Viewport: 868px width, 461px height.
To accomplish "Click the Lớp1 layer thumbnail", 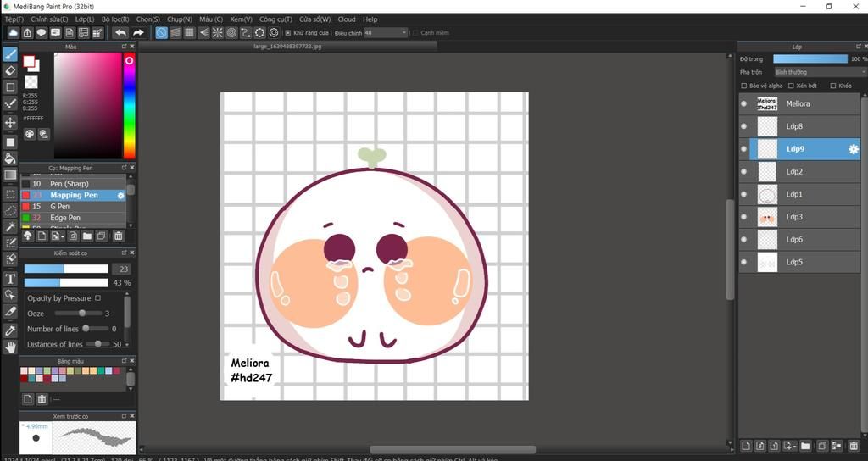I will 767,194.
